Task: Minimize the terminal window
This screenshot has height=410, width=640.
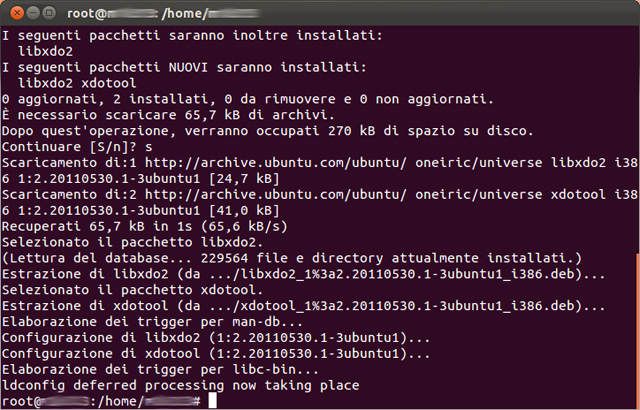Action: click(33, 13)
